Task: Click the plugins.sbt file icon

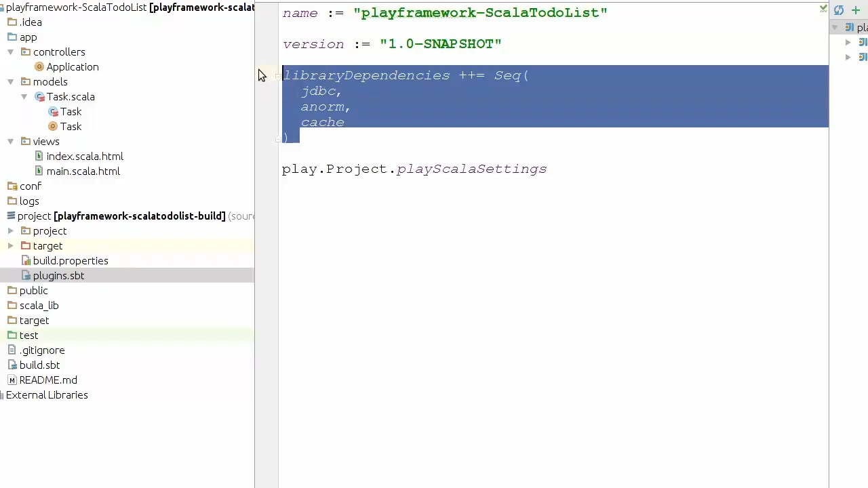Action: (26, 276)
